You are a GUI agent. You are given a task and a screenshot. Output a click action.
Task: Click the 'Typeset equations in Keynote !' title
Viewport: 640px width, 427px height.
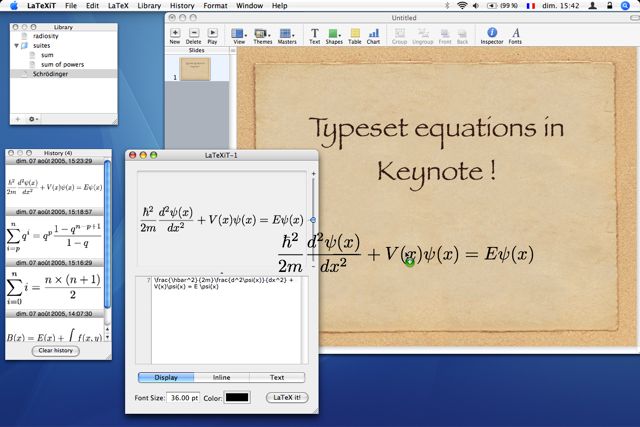pos(436,153)
